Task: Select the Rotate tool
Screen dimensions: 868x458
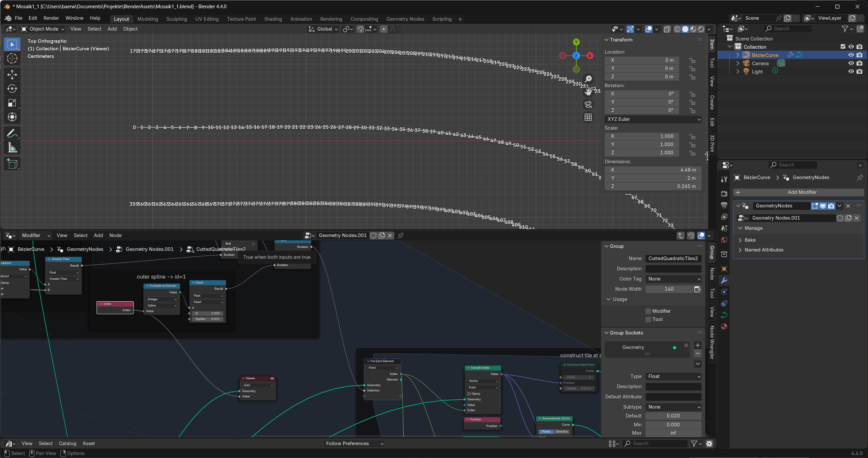Action: click(12, 89)
